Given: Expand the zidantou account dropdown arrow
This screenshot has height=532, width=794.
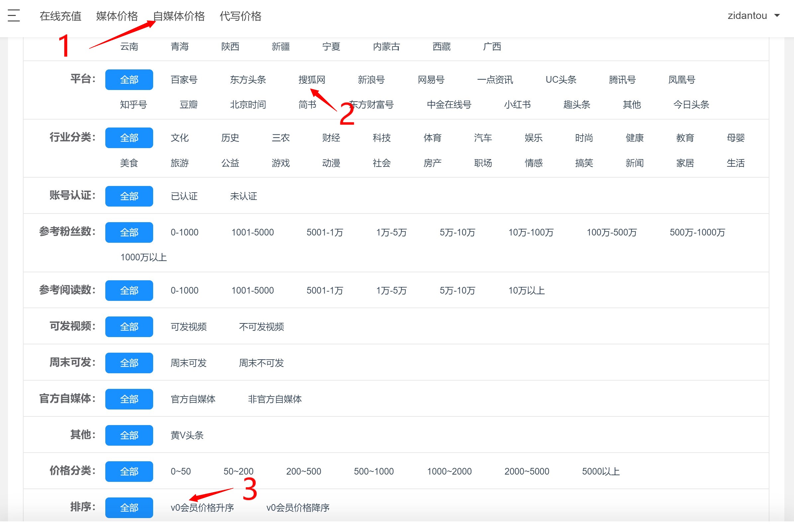Looking at the screenshot, I should (777, 16).
